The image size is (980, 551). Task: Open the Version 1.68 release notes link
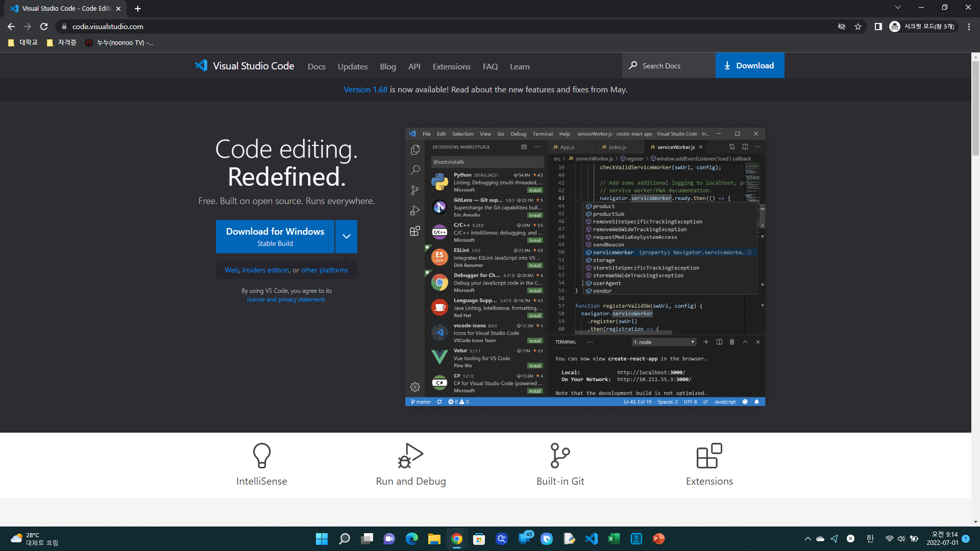(365, 89)
